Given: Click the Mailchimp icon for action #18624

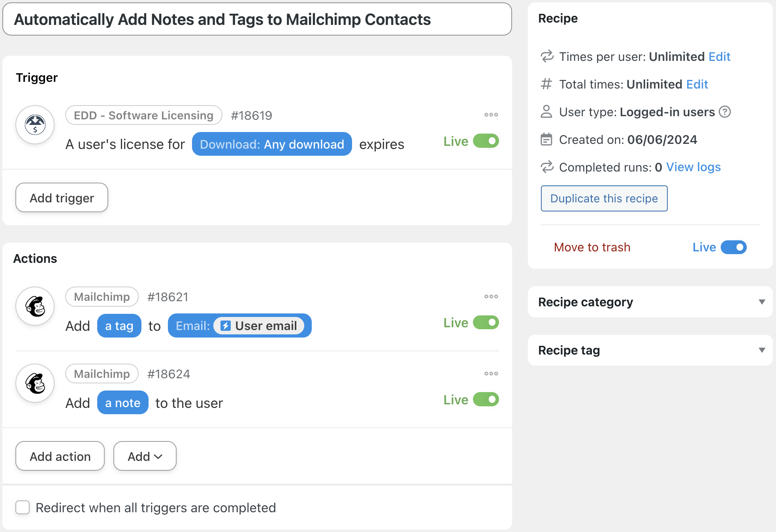Looking at the screenshot, I should click(x=35, y=383).
